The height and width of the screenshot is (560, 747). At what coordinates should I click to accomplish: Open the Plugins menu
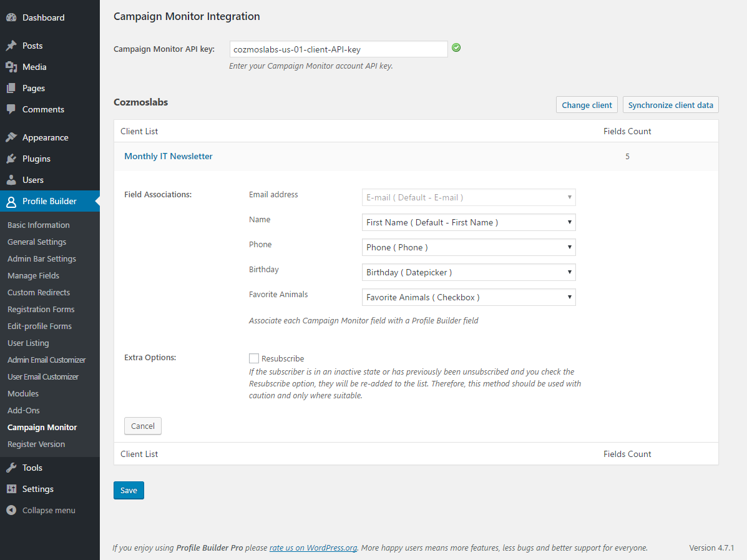click(36, 159)
